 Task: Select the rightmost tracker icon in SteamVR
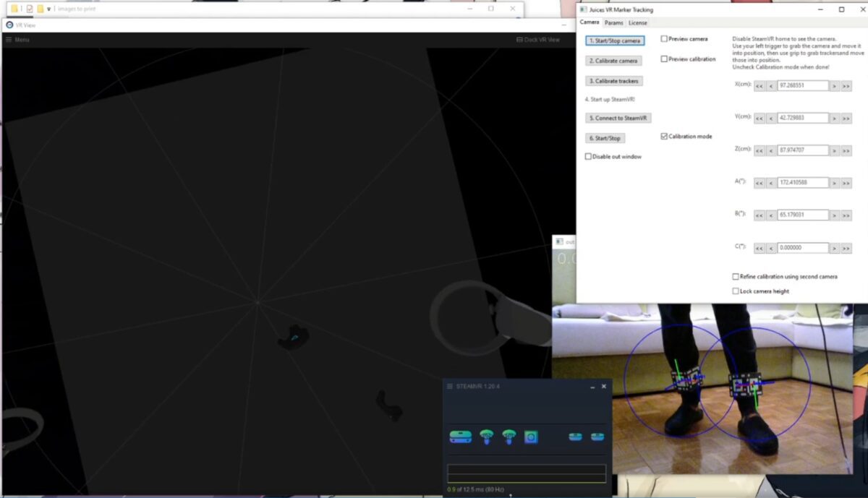597,437
